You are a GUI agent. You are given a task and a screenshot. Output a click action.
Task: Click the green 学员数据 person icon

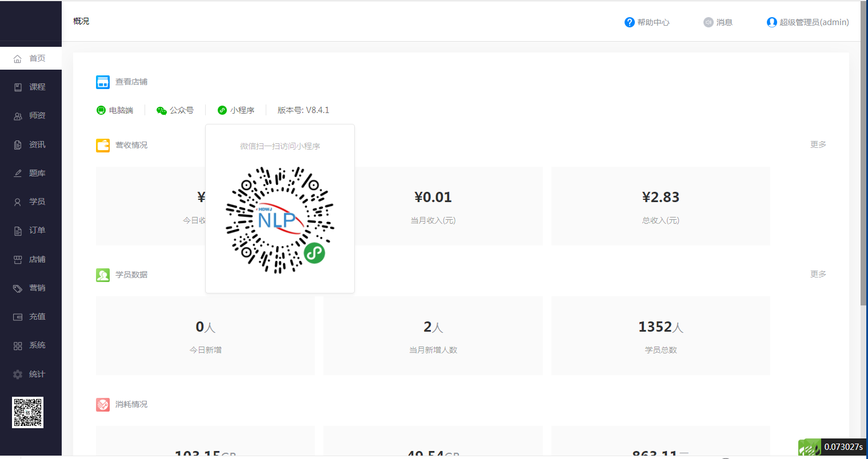click(103, 275)
